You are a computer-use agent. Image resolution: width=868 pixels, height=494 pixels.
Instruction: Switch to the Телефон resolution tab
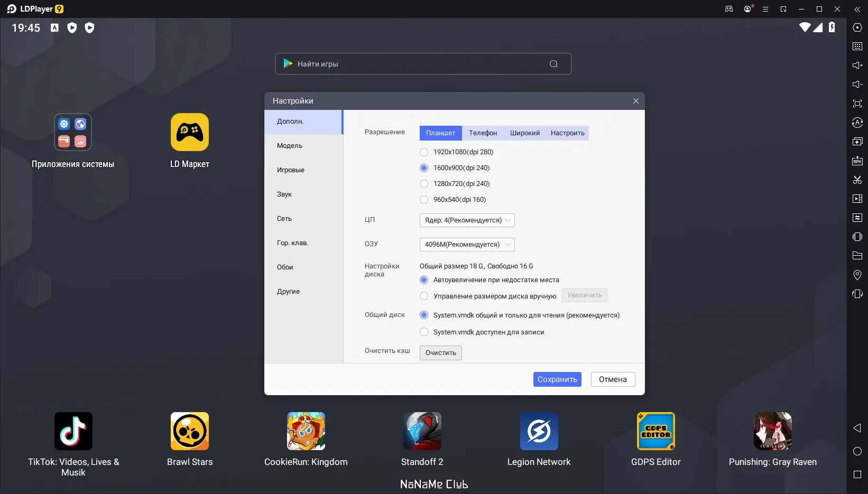[483, 133]
